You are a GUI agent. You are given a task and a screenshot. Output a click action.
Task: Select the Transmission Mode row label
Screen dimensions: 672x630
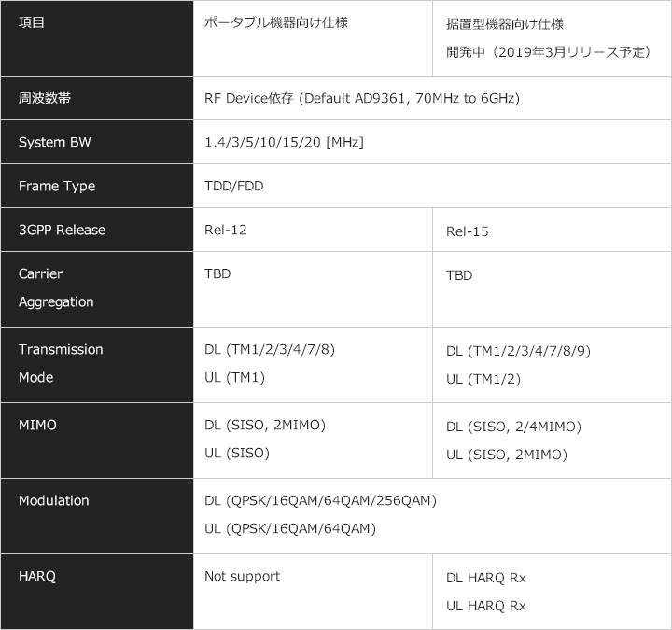(x=97, y=365)
